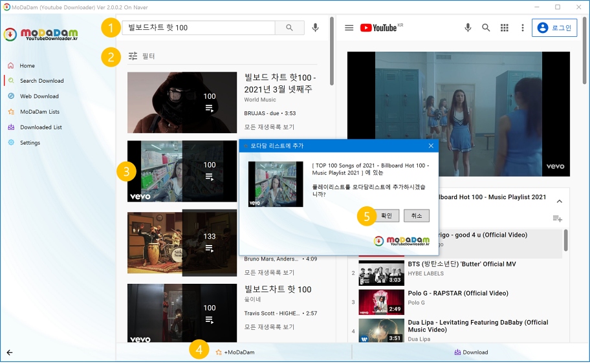This screenshot has width=590, height=364.
Task: Click the 로그인 sign-in button
Action: [x=554, y=28]
